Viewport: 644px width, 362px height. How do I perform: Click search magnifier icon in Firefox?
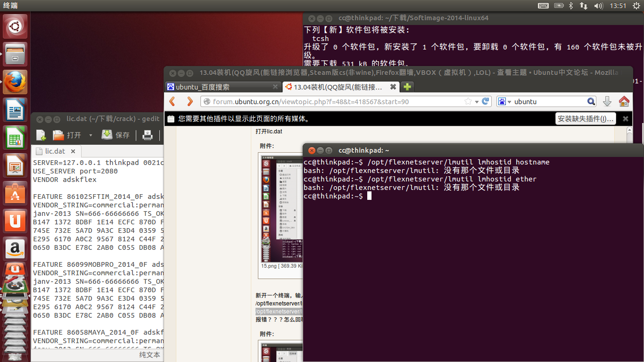click(x=591, y=101)
